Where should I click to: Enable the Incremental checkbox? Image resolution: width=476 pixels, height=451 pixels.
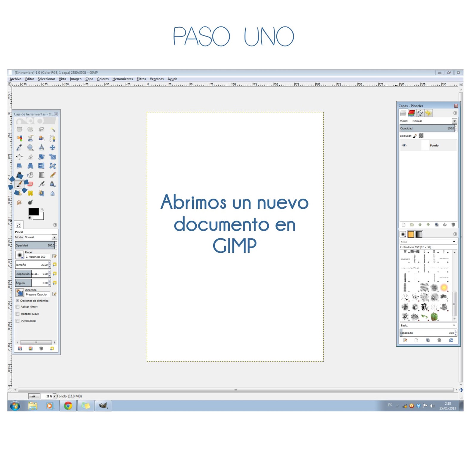[18, 321]
